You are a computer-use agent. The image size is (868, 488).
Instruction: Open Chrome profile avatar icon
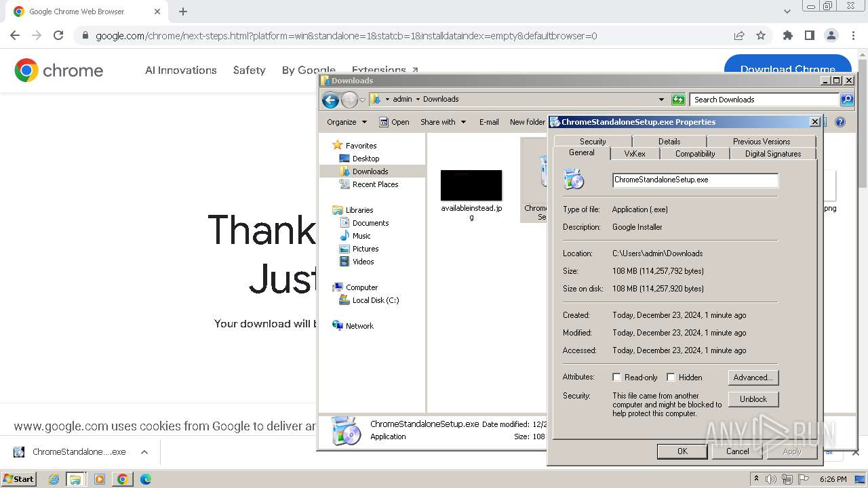coord(831,35)
